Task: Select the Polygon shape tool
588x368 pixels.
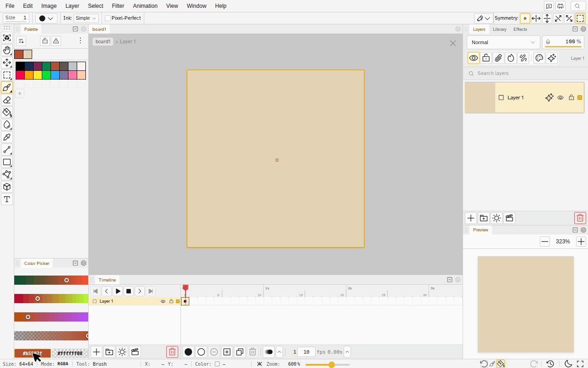Action: tap(7, 174)
